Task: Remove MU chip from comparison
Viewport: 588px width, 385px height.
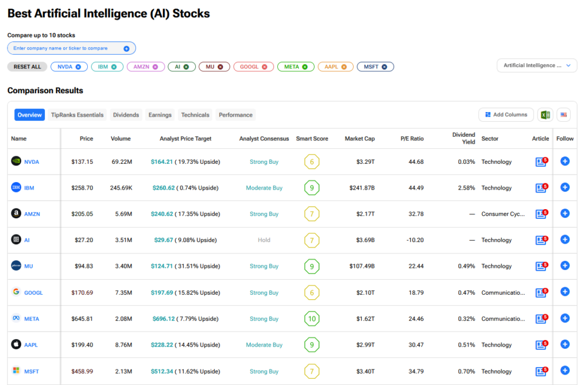Action: tap(220, 67)
